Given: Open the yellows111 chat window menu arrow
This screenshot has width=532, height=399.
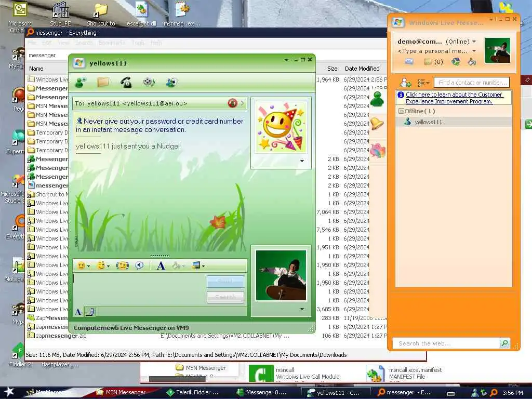Looking at the screenshot, I should (286, 60).
